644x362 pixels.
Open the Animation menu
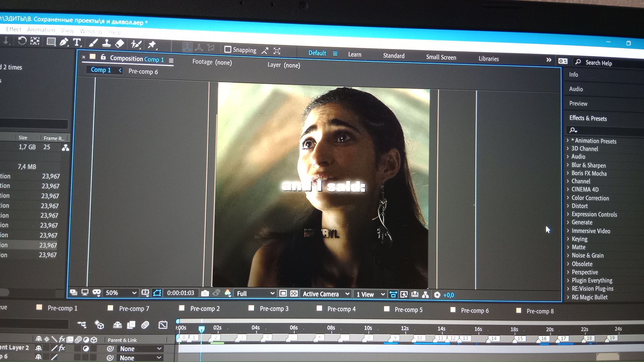(x=41, y=30)
